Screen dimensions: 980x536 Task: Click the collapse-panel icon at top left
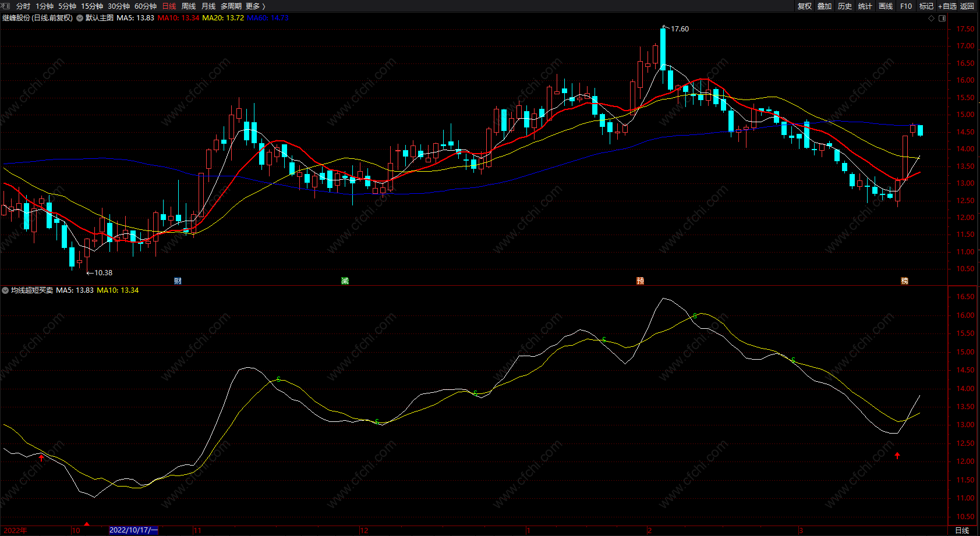click(x=6, y=6)
